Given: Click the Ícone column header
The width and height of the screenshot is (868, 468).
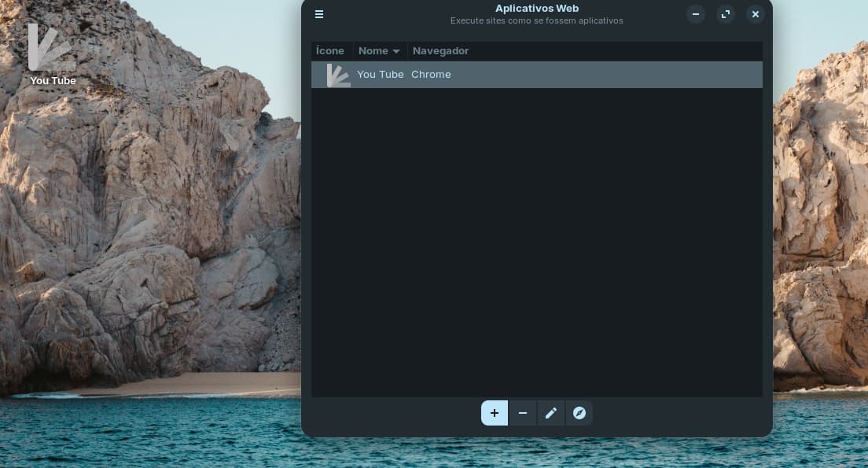Looking at the screenshot, I should 330,51.
